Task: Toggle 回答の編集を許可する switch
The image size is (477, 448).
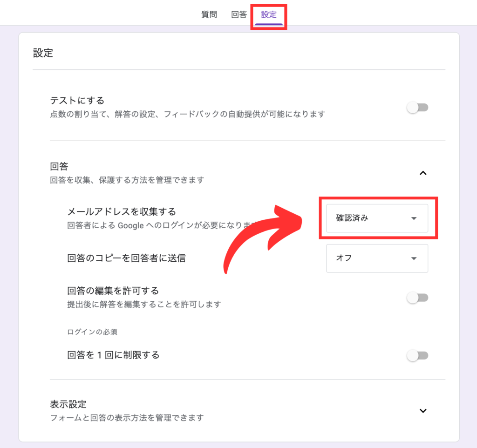Action: point(417,298)
